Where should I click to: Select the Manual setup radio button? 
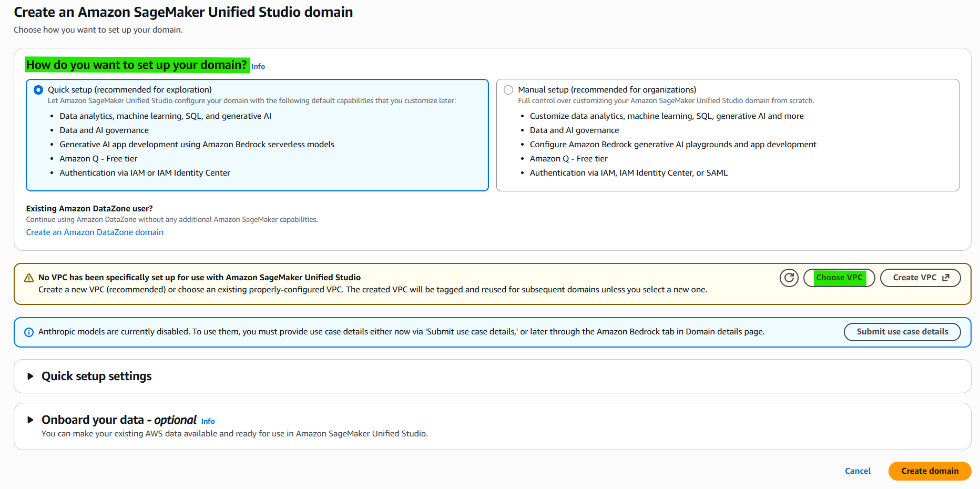(508, 90)
